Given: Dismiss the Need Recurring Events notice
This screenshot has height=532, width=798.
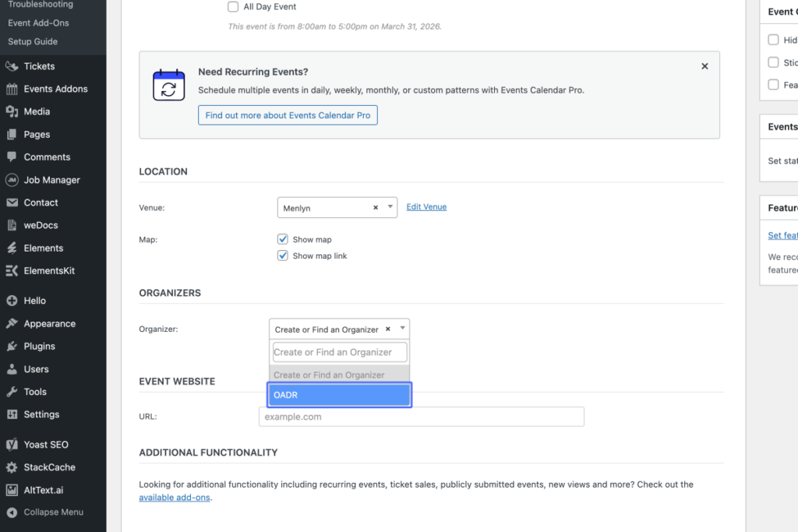Looking at the screenshot, I should [x=704, y=66].
